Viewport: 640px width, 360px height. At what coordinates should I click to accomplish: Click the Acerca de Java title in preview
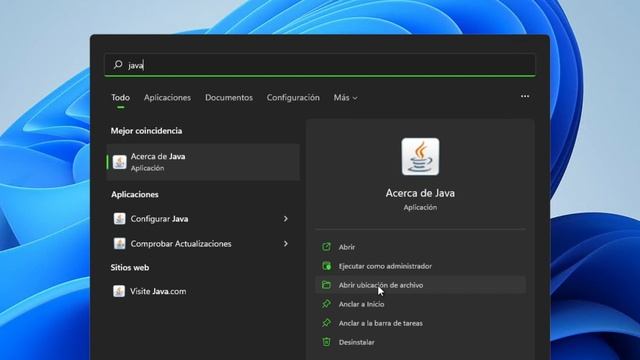(420, 193)
